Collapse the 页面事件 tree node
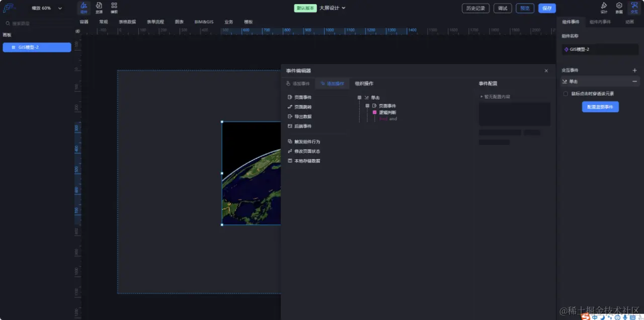Image resolution: width=644 pixels, height=320 pixels. click(x=367, y=106)
